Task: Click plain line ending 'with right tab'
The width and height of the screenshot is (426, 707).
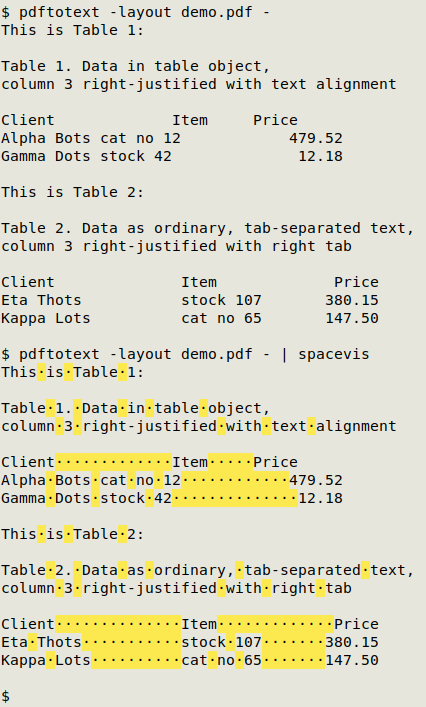Action: 176,247
